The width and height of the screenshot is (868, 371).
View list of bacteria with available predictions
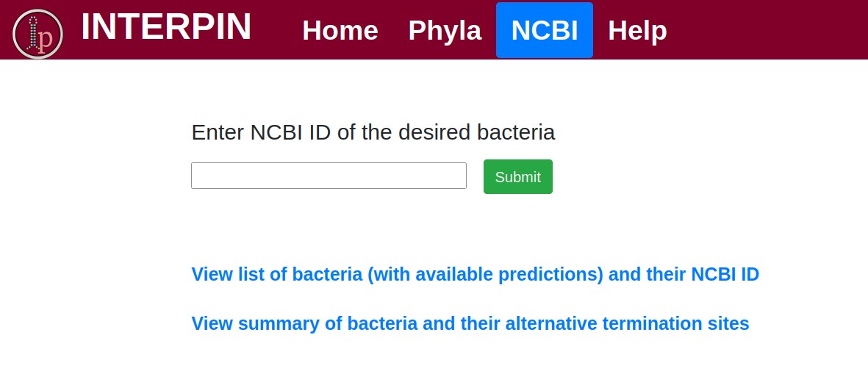pyautogui.click(x=475, y=274)
